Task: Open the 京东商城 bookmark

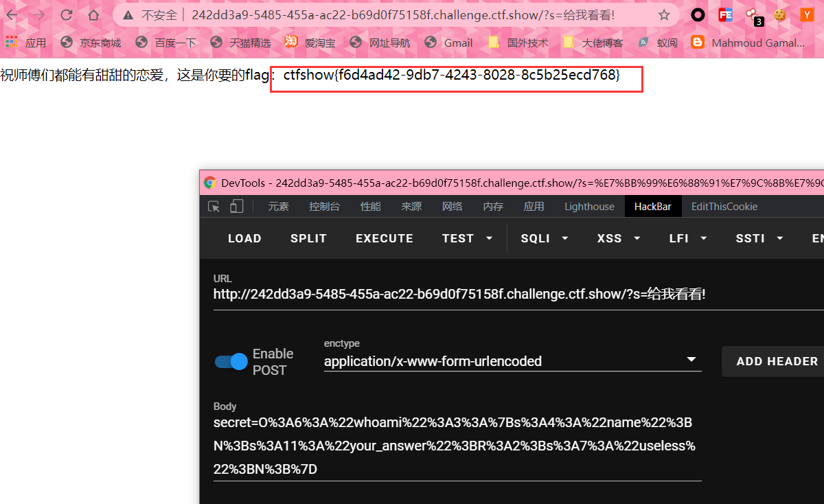Action: point(91,43)
